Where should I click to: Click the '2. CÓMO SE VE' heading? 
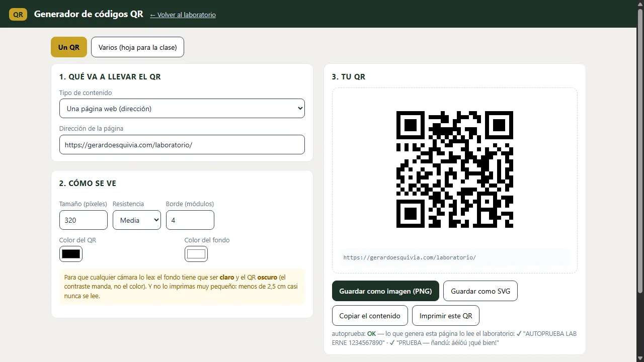tap(88, 184)
